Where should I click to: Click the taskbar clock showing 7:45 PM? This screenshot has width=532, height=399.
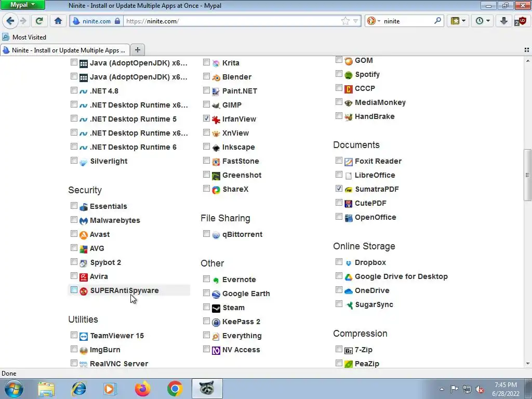click(506, 389)
